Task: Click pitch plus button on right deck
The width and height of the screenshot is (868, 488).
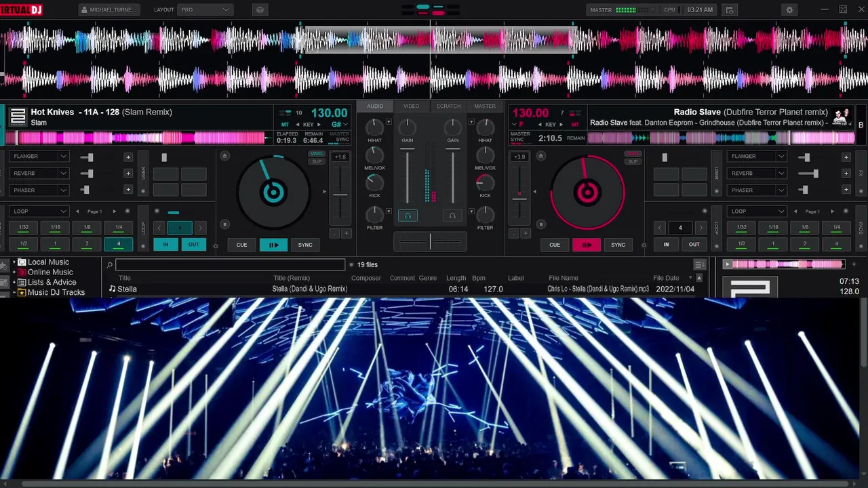Action: point(525,233)
